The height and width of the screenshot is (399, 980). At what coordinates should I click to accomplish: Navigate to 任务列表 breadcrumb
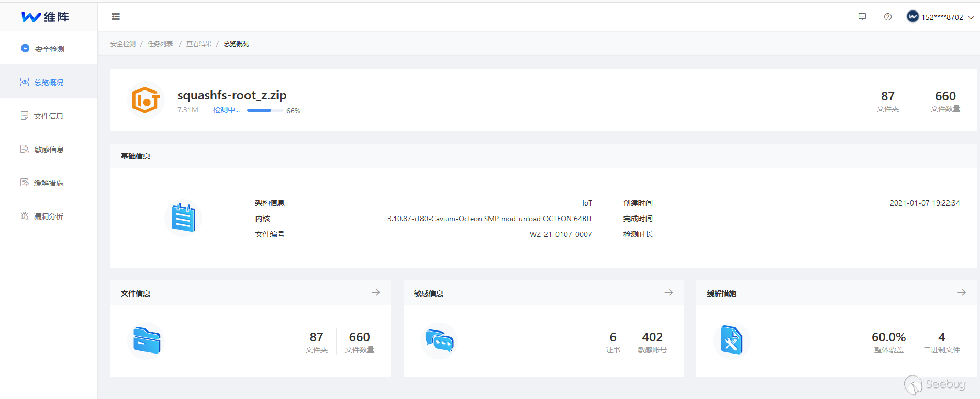(160, 44)
